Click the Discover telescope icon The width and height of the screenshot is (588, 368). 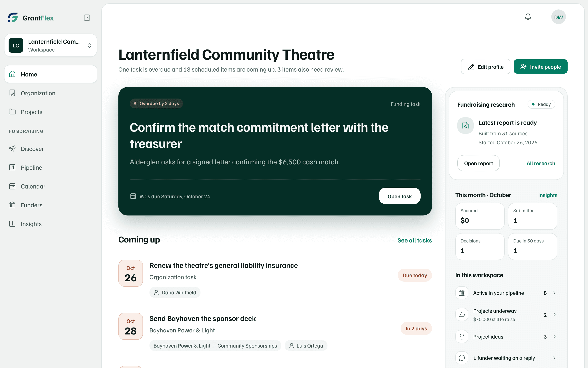pyautogui.click(x=12, y=148)
